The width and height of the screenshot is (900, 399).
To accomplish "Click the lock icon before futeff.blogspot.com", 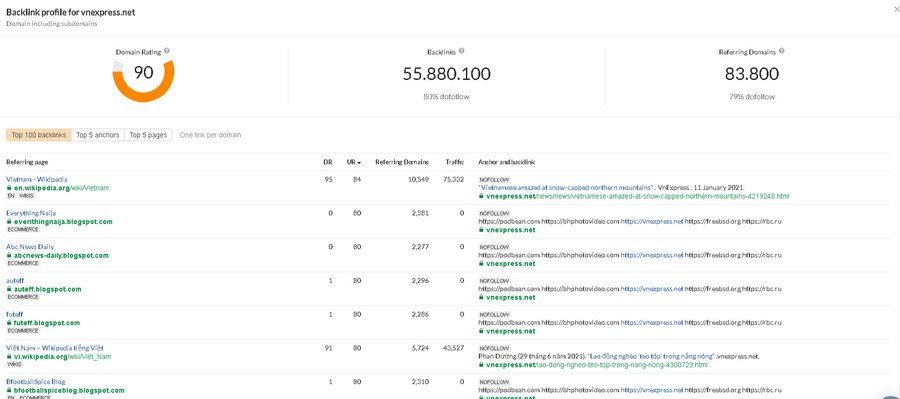I will tap(9, 323).
